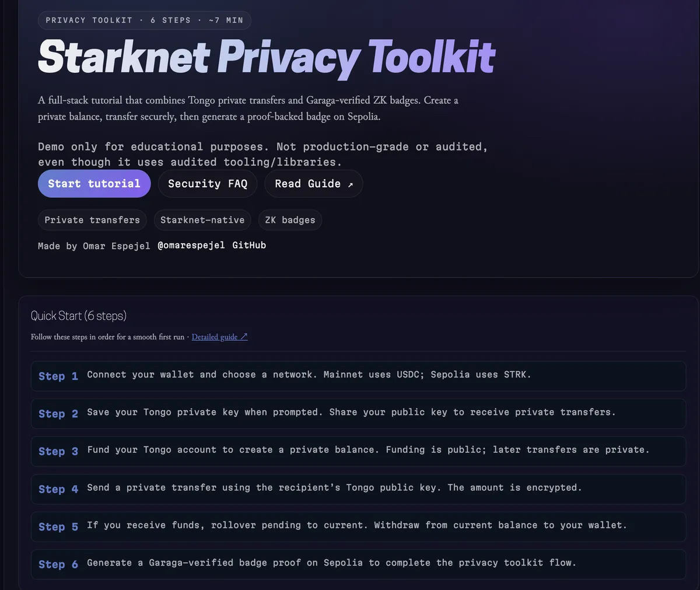Expand Step 3 about funding your Tongo account
This screenshot has width=700, height=590.
(x=358, y=451)
